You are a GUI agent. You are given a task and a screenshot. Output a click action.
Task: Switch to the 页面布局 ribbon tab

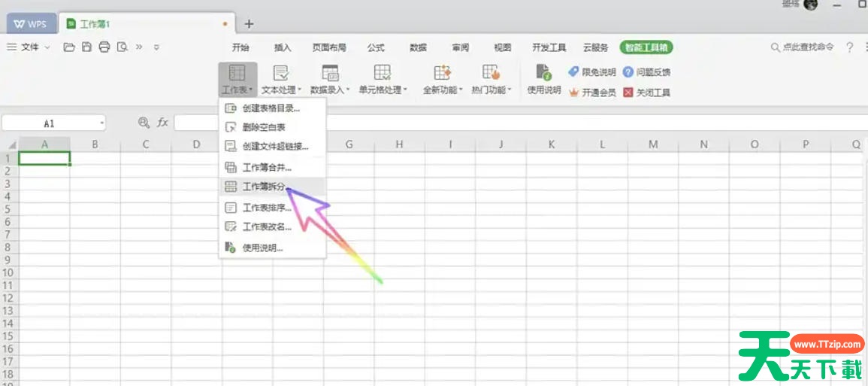[x=329, y=47]
